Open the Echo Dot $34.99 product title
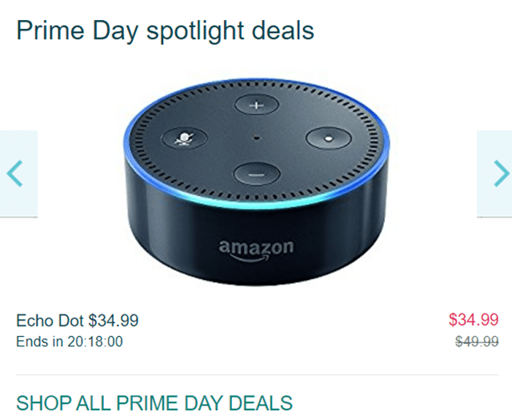Screen dimensions: 512x420 [78, 321]
